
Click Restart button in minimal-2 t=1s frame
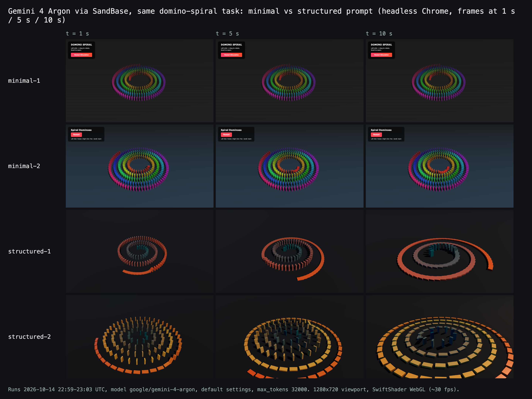tap(76, 135)
